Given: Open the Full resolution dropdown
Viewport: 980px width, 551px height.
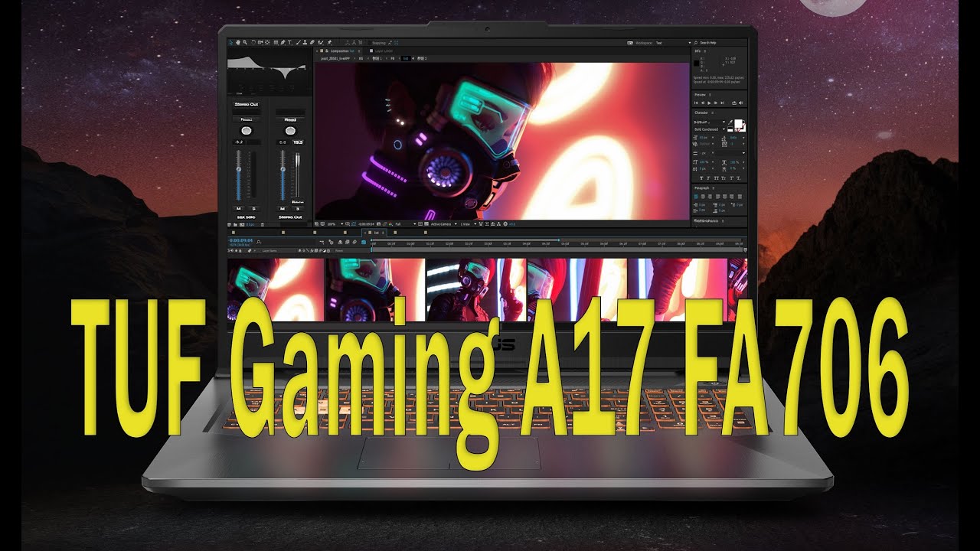Looking at the screenshot, I should click(x=406, y=224).
